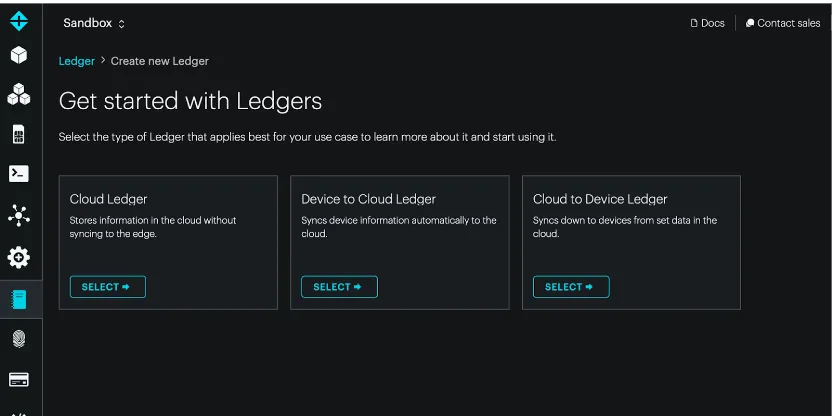Screen dimensions: 832x416
Task: Open the stacked cubes Devices icon
Action: (19, 94)
